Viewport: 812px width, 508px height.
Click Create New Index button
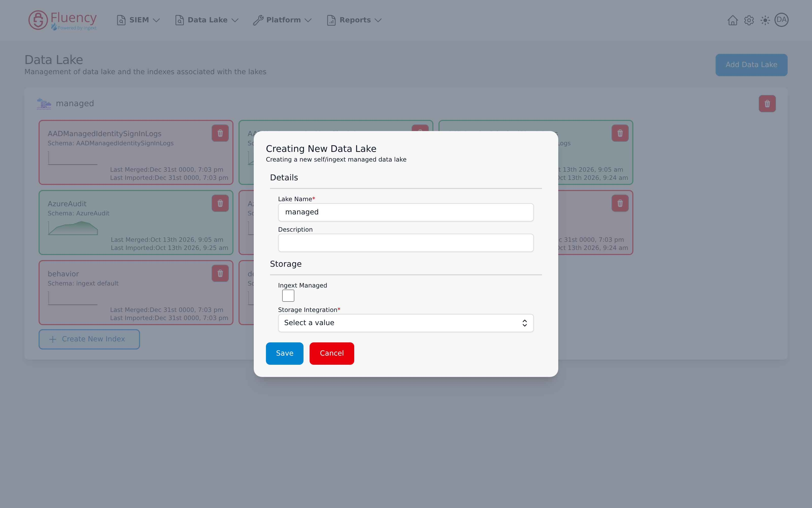[x=89, y=339]
